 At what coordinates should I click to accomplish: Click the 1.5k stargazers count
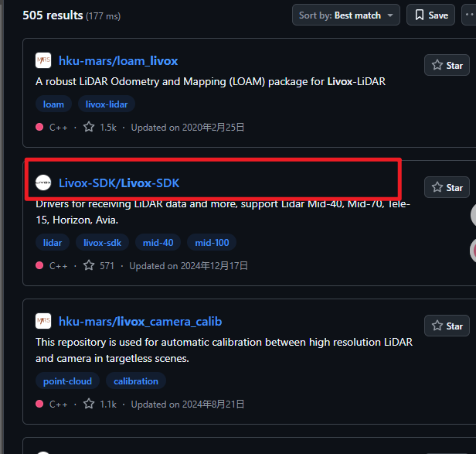coord(108,128)
